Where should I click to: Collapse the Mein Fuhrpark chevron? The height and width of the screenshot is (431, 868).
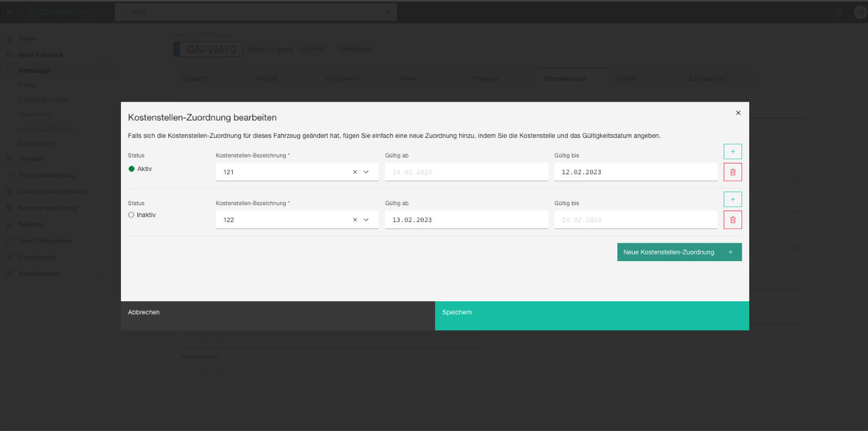point(104,55)
